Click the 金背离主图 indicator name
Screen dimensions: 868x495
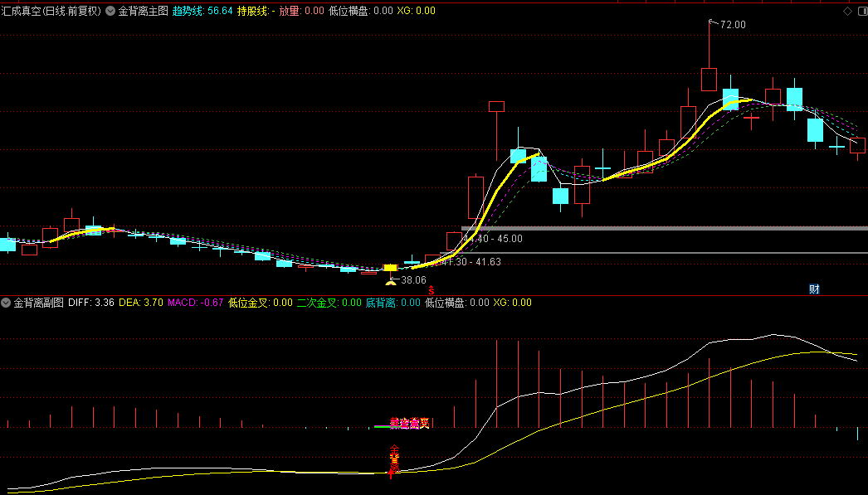coord(143,11)
